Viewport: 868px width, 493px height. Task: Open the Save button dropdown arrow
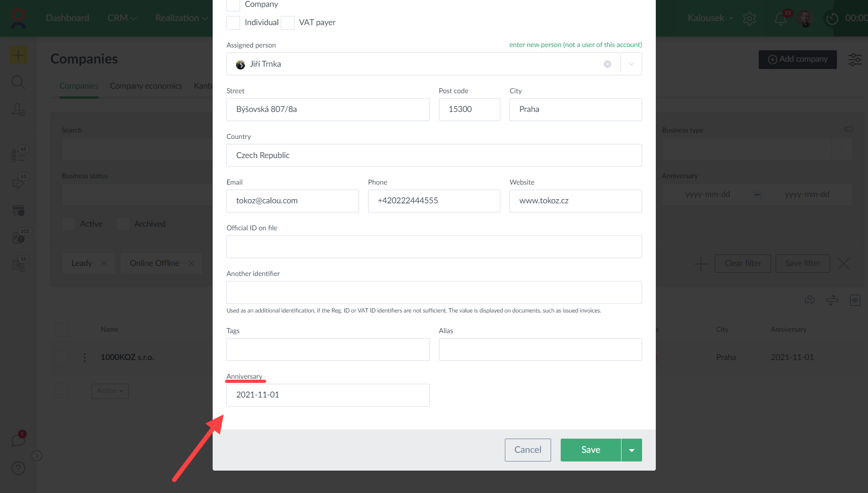click(632, 450)
